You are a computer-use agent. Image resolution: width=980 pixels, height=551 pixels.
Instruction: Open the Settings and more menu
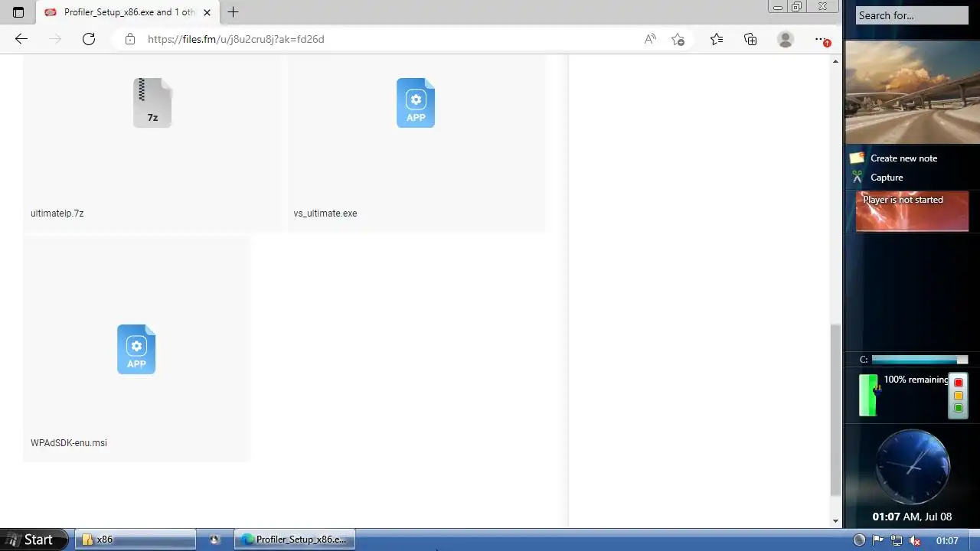(821, 39)
